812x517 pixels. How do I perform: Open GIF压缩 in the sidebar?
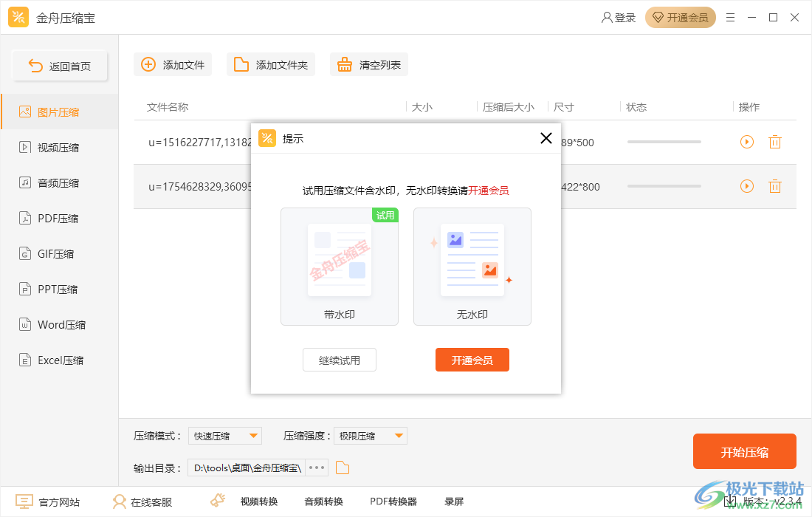(x=60, y=254)
